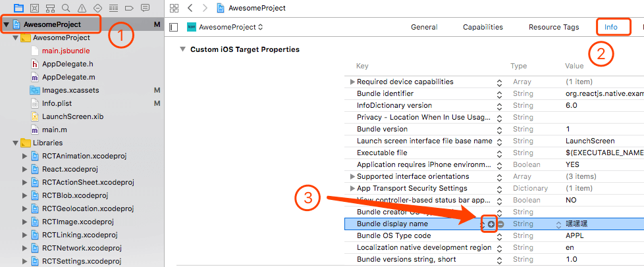644x267 pixels.
Task: Click the Type column header
Action: (518, 66)
